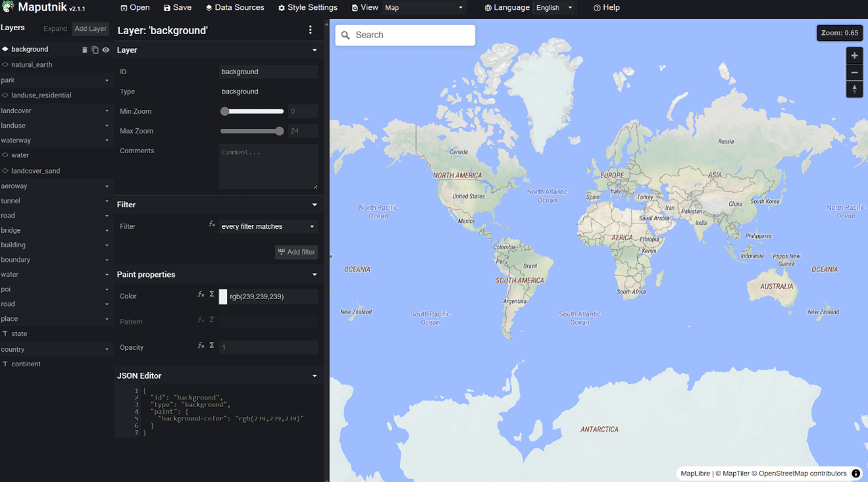The height and width of the screenshot is (482, 868).
Task: Zoom in using the map plus button
Action: pyautogui.click(x=854, y=56)
